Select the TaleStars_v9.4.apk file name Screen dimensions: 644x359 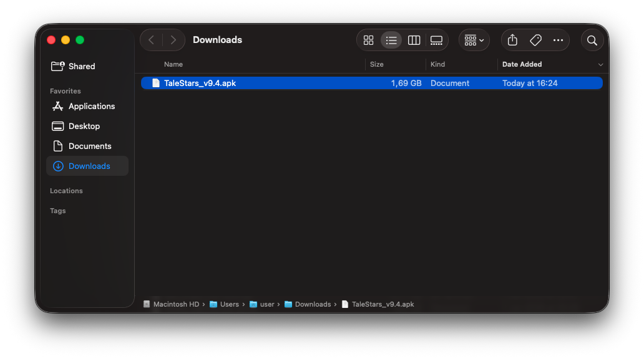pos(200,84)
